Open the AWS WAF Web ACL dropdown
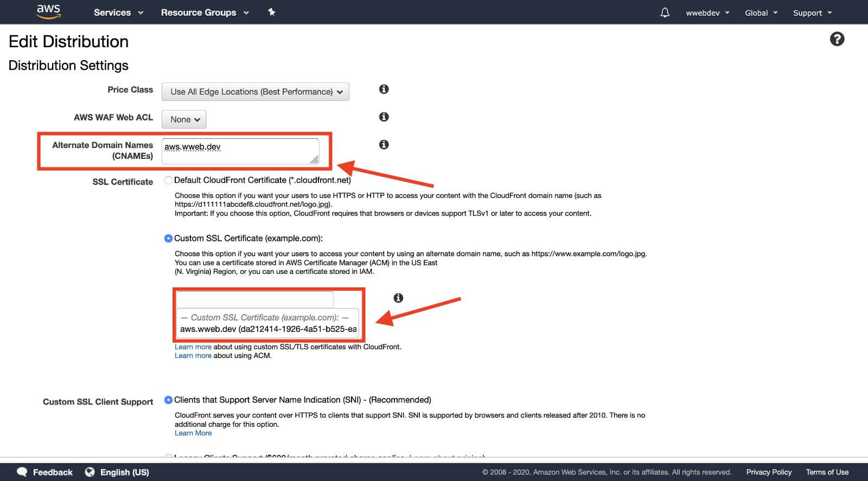 pyautogui.click(x=184, y=119)
